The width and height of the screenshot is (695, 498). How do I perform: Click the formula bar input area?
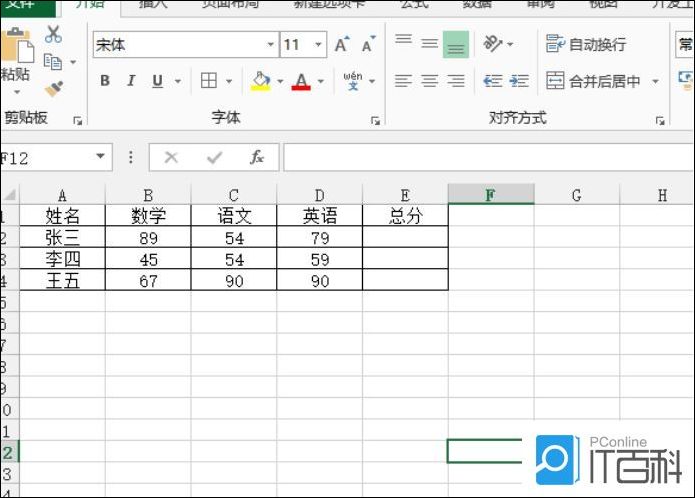click(489, 157)
